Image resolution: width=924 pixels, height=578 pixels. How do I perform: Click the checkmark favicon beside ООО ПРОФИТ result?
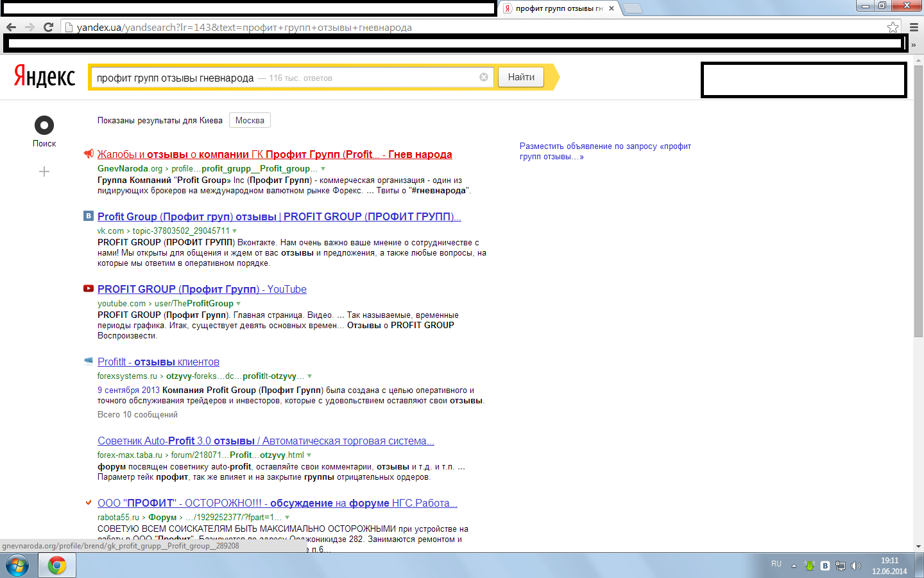89,502
